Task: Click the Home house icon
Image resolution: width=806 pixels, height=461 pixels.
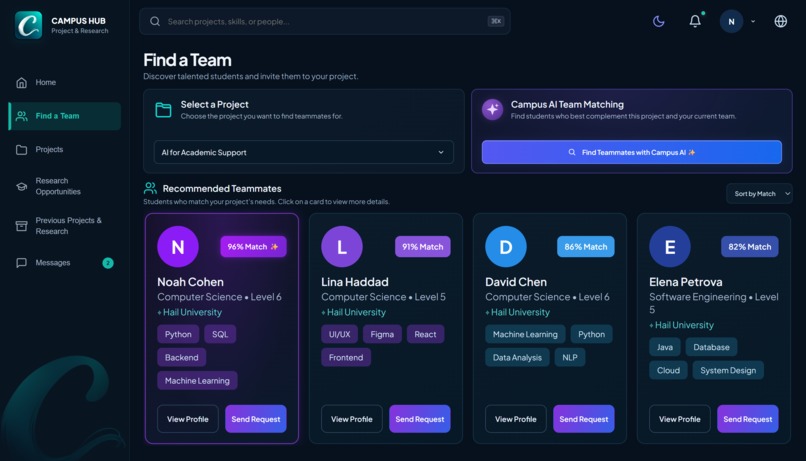Action: [22, 82]
